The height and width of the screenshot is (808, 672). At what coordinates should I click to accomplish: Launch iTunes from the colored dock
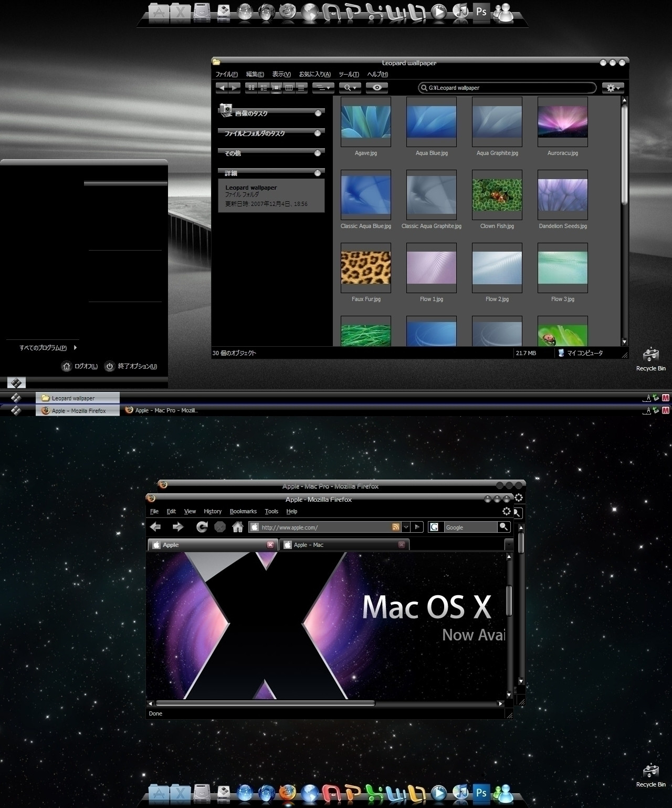tap(460, 793)
